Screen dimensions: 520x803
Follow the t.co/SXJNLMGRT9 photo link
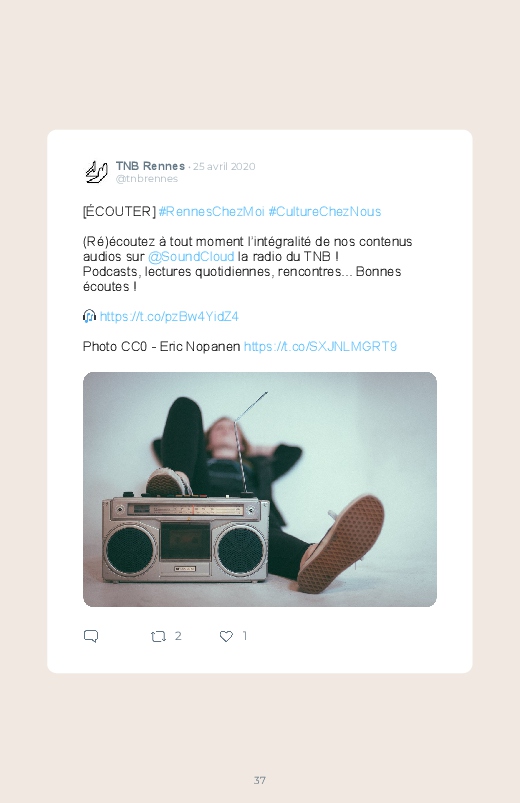pos(320,347)
